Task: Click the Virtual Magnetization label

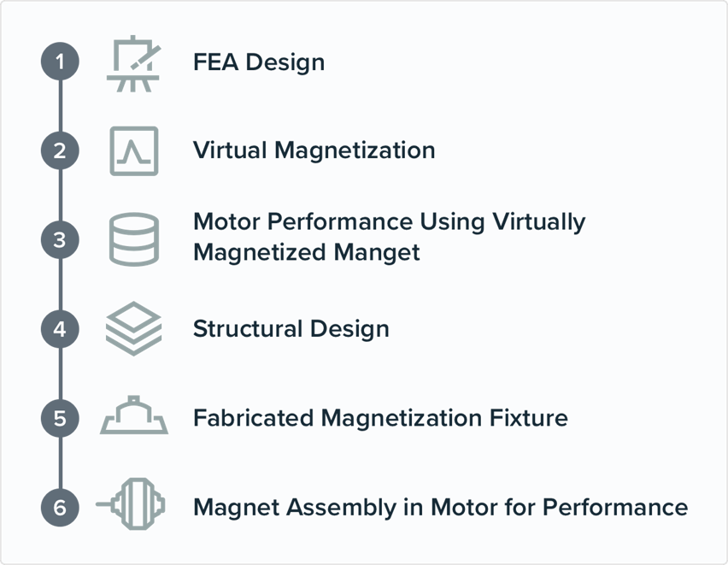Action: coord(314,150)
